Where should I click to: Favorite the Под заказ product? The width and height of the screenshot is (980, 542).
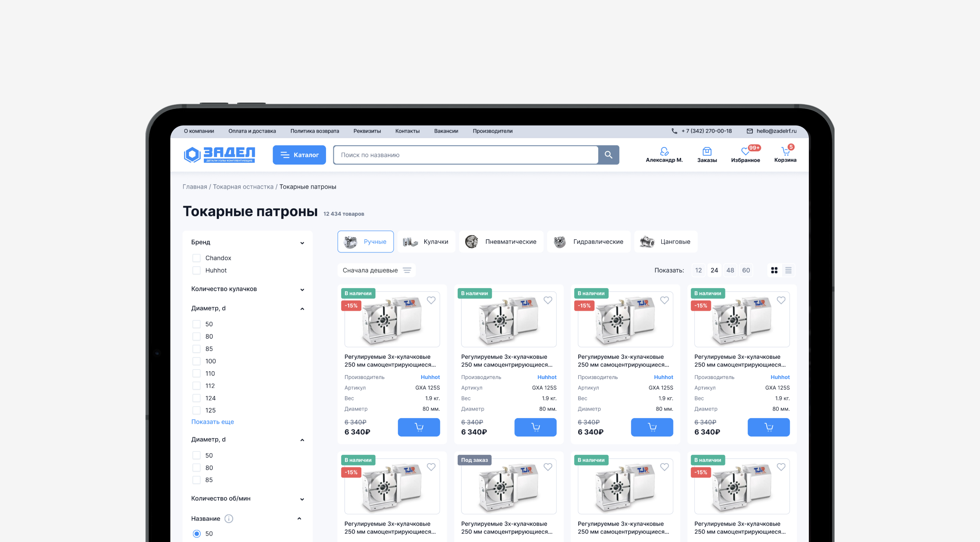[x=548, y=467]
